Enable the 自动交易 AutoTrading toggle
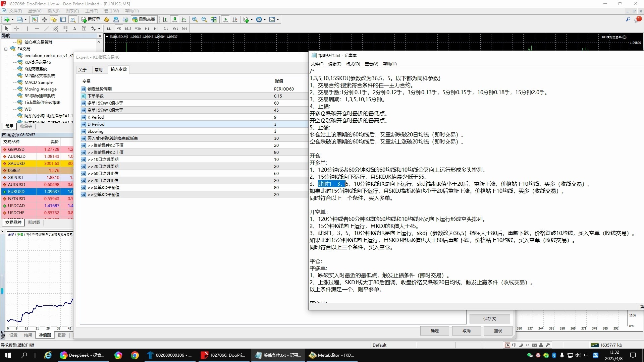Image resolution: width=644 pixels, height=362 pixels. coord(144,19)
